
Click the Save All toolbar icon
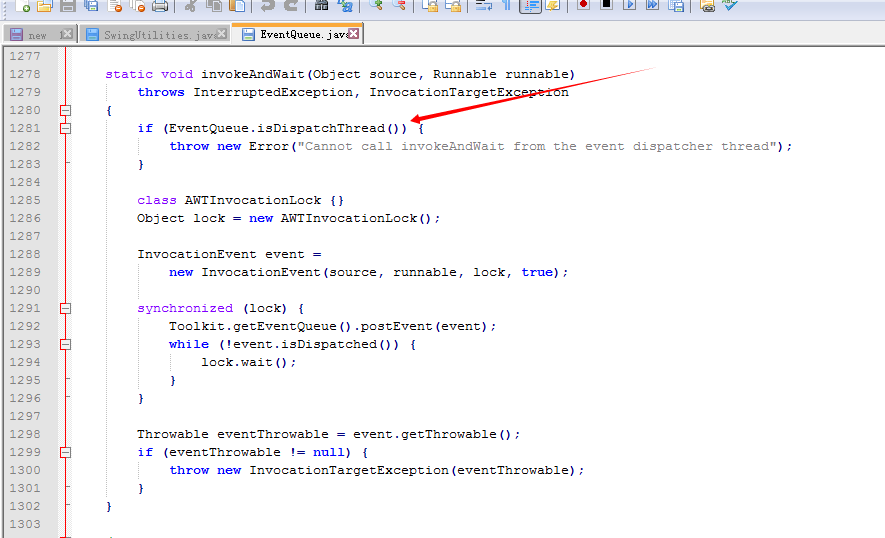pos(91,6)
